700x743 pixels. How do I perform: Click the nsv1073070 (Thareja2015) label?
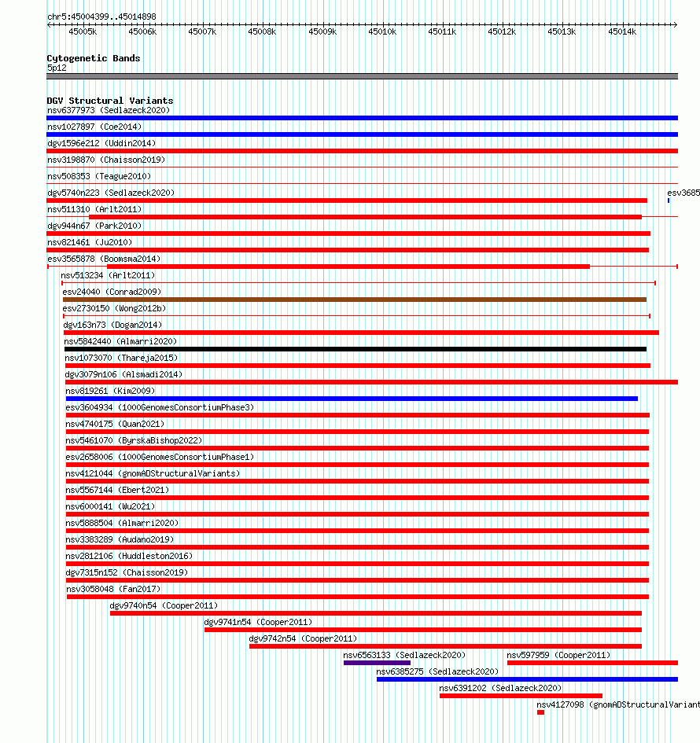(121, 359)
